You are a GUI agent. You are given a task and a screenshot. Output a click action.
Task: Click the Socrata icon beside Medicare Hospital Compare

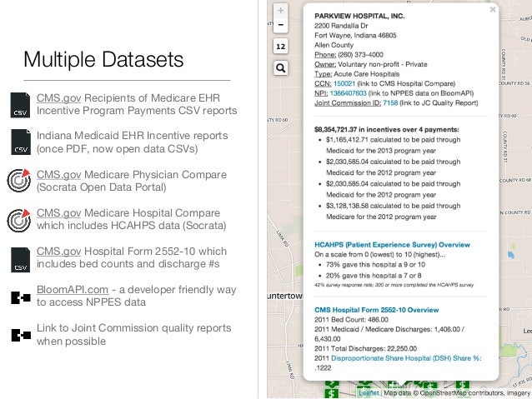point(19,221)
